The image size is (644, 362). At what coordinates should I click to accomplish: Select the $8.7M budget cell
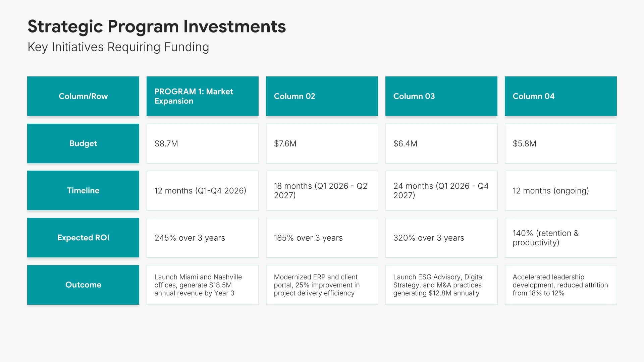[202, 143]
